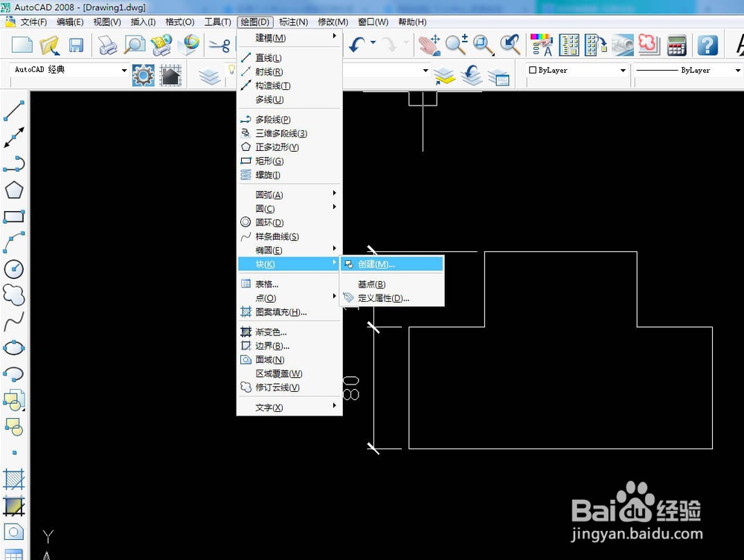Open the ByLayer linetype dropdown
744x560 pixels.
pyautogui.click(x=737, y=70)
